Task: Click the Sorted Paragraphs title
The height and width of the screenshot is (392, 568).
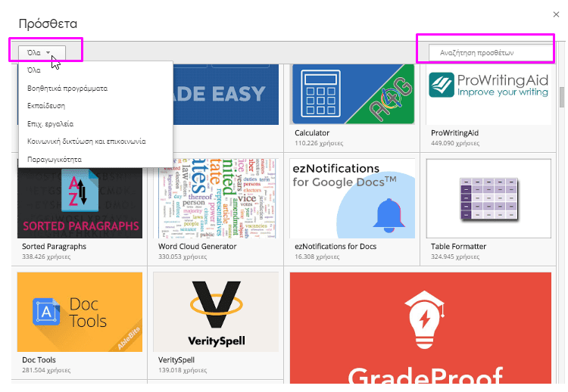Action: 54,247
